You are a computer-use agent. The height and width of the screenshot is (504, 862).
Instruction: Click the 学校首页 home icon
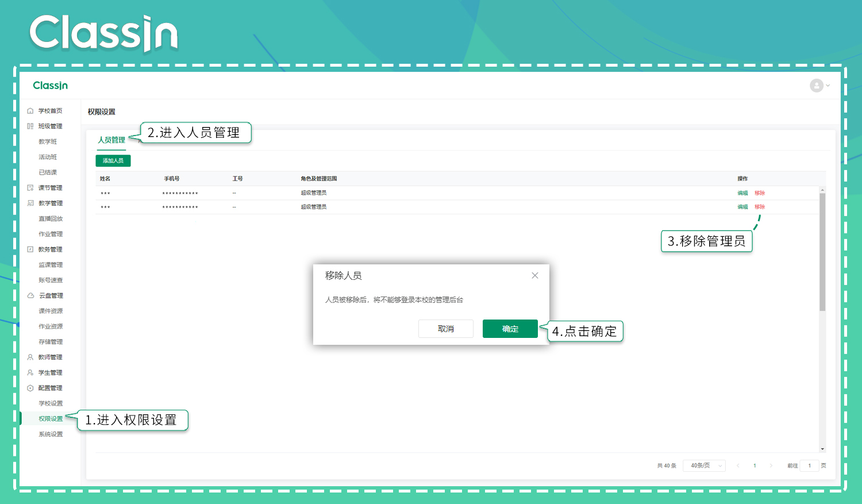30,111
